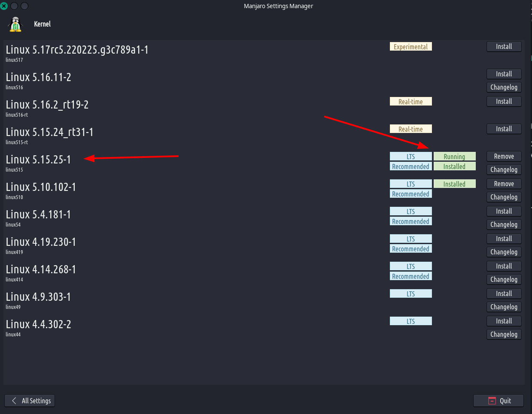This screenshot has height=414, width=532.
Task: Install Linux 4.9.303-1 kernel
Action: coord(504,293)
